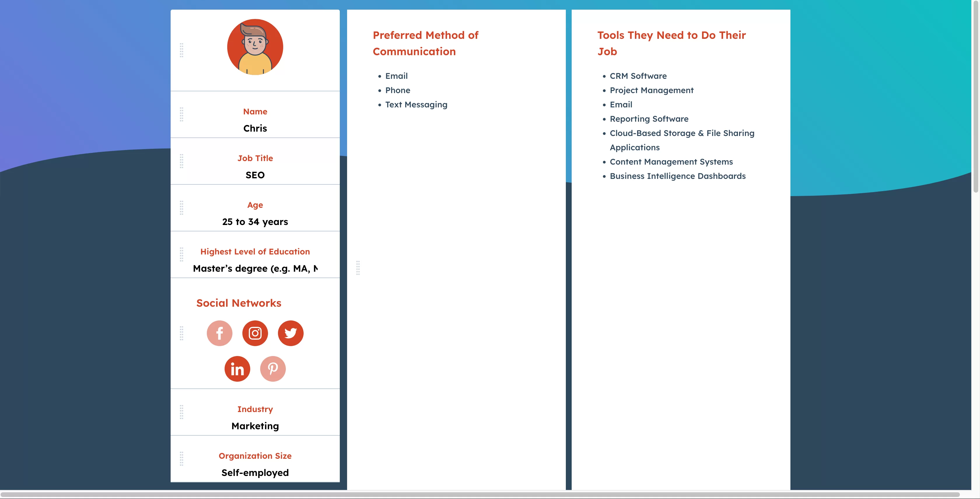This screenshot has width=980, height=499.
Task: Select the SEO job title field
Action: coord(254,175)
